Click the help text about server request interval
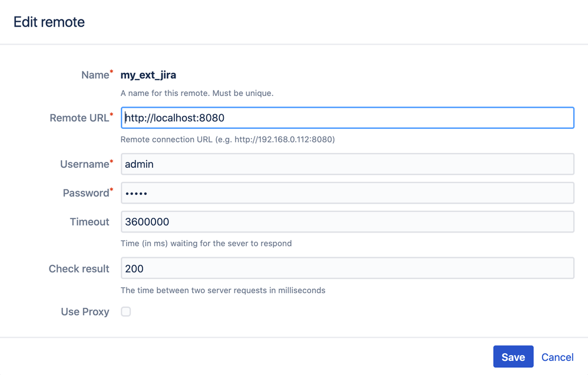The height and width of the screenshot is (375, 588). [x=223, y=290]
